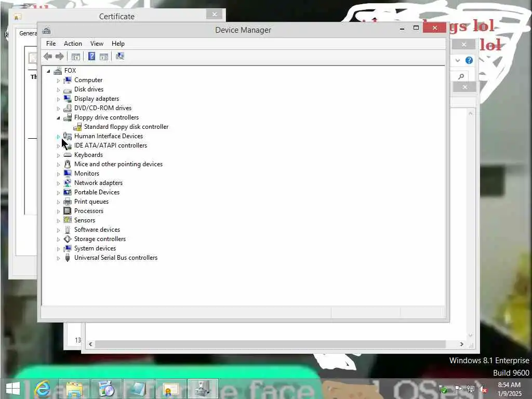532x399 pixels.
Task: Select the General tab in Certificate window
Action: tap(27, 33)
